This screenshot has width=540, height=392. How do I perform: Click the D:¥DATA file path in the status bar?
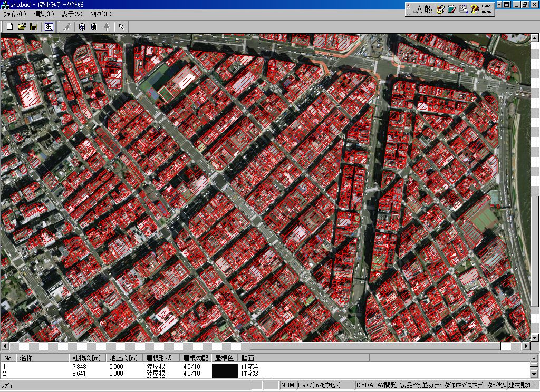coord(430,385)
